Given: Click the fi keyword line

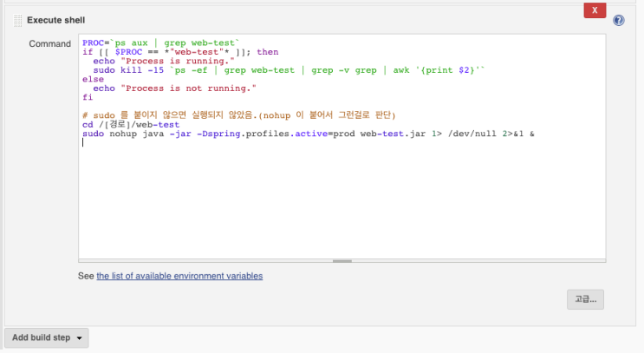Looking at the screenshot, I should pos(88,97).
